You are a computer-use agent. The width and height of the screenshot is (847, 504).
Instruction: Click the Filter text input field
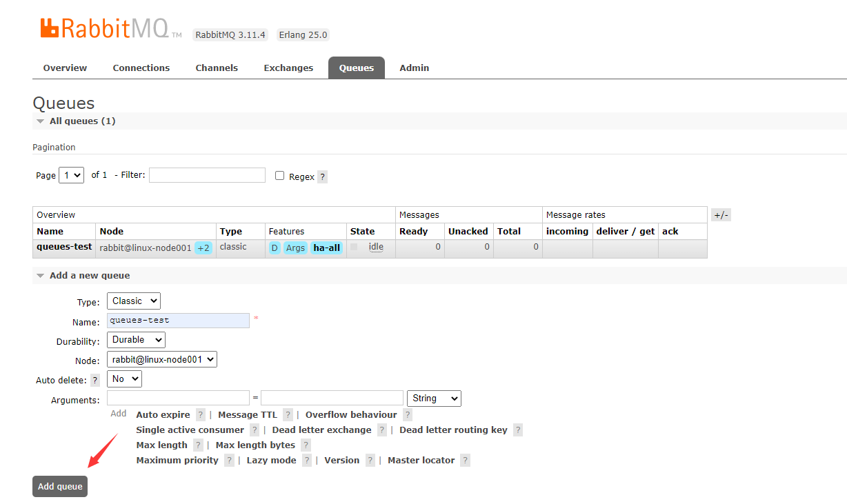coord(207,175)
